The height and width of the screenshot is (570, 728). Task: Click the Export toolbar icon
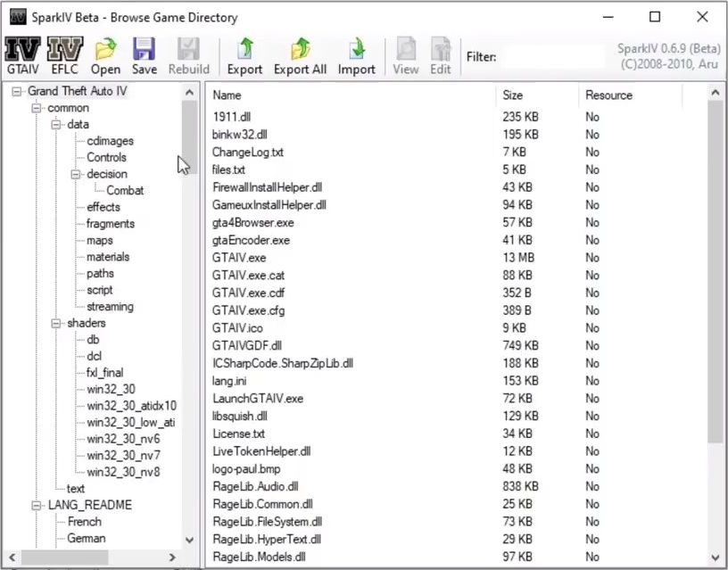pyautogui.click(x=244, y=55)
